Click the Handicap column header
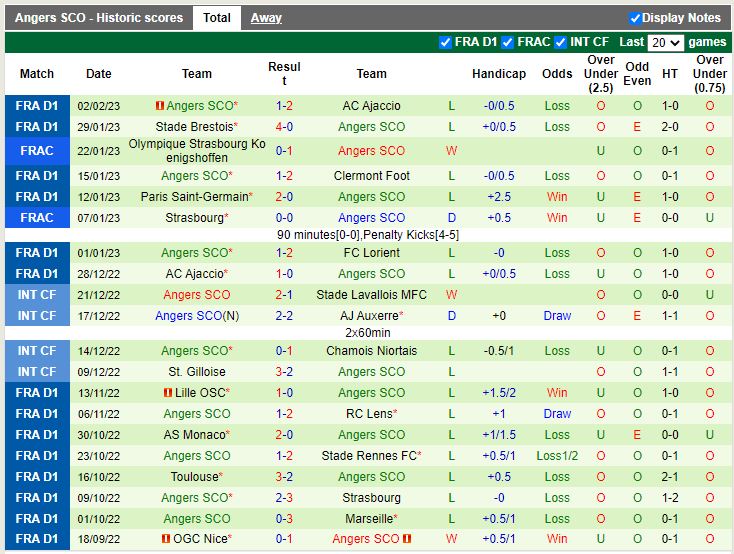 click(498, 74)
